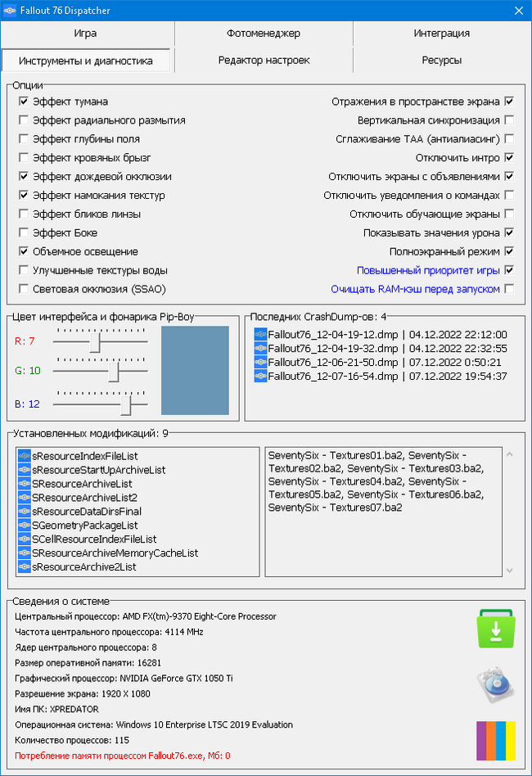Toggle Объемное освещение checkbox
This screenshot has height=776, width=532.
tap(23, 251)
